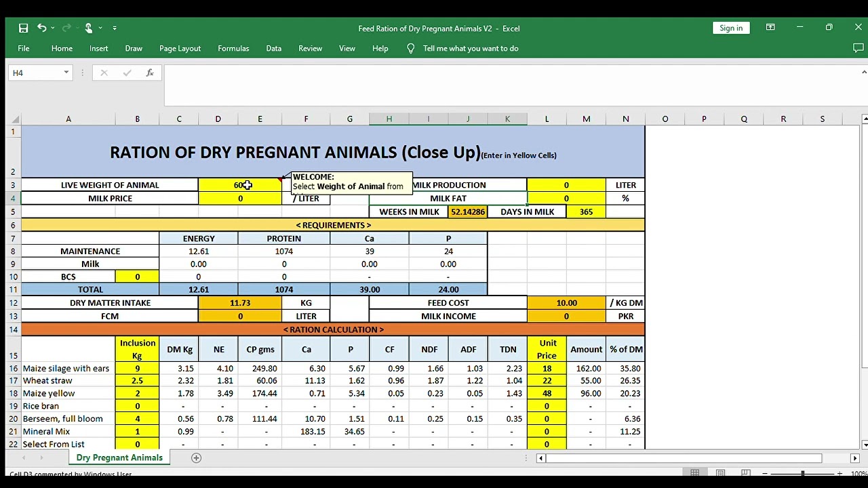Select the Mineral Mix ingredient cell
This screenshot has height=488, width=868.
[x=68, y=432]
